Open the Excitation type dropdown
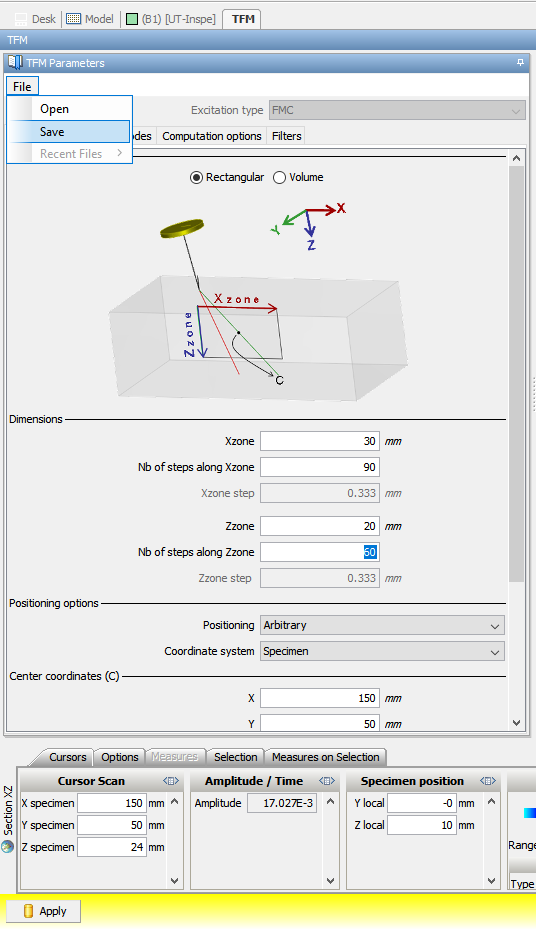536x929 pixels. pos(397,110)
